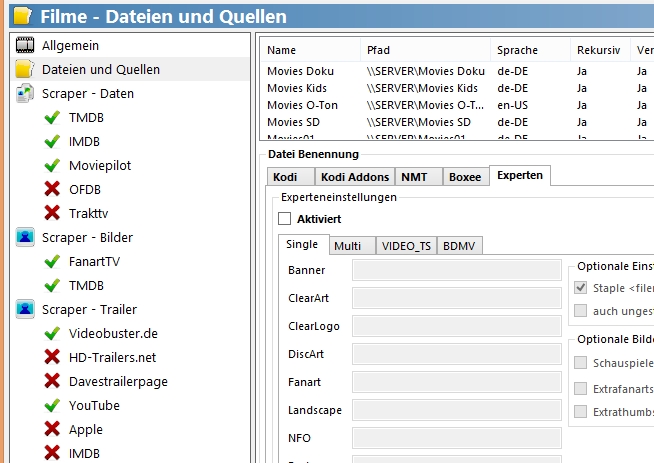
Task: Click green checkmark beside Videobuster.de
Action: click(x=52, y=334)
